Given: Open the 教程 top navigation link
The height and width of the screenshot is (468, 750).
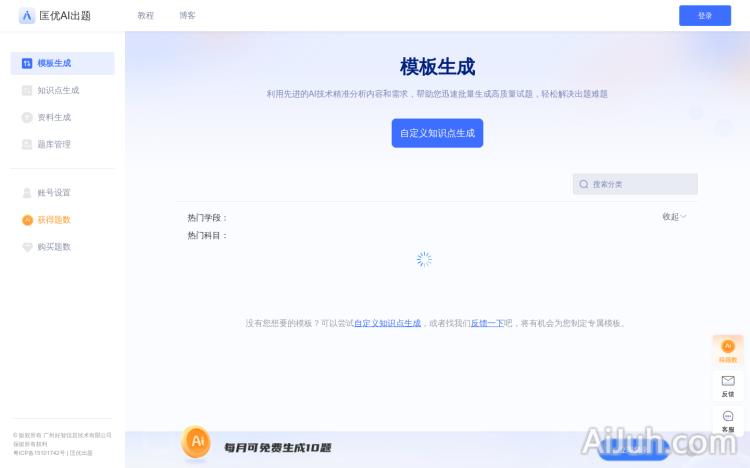Looking at the screenshot, I should tap(145, 15).
